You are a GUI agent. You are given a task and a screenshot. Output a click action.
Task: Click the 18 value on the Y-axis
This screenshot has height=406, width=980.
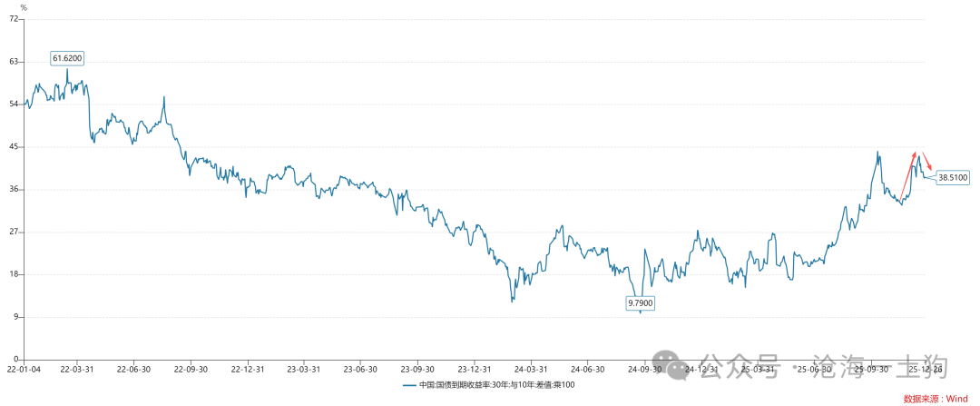coord(14,274)
